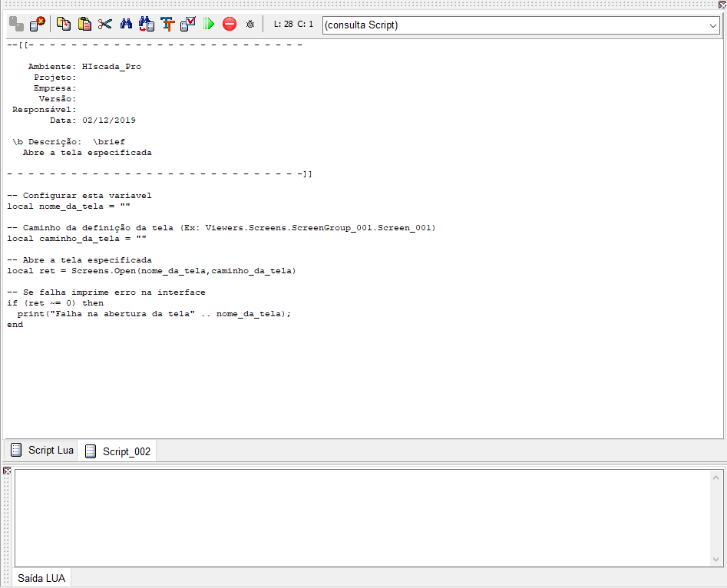This screenshot has width=727, height=588.
Task: Click the 'local ret = Screens.Open' line
Action: pos(151,271)
